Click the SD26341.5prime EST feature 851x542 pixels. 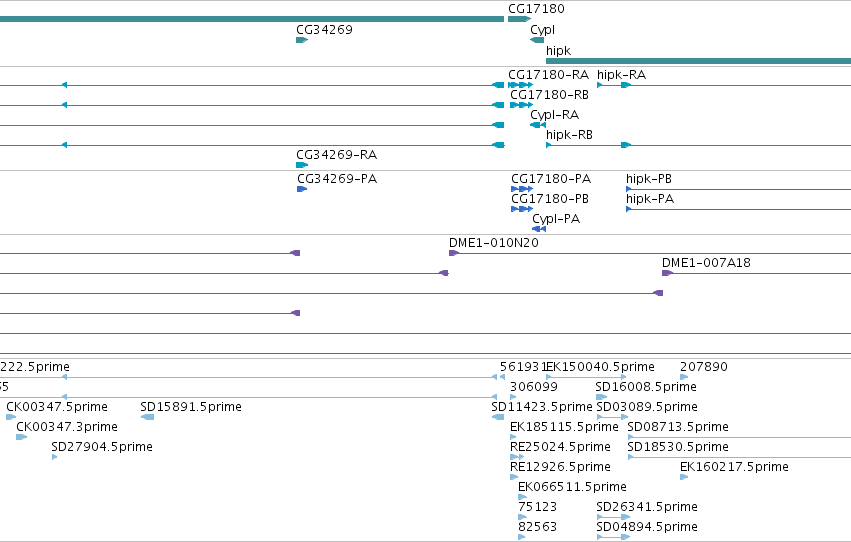(613, 517)
